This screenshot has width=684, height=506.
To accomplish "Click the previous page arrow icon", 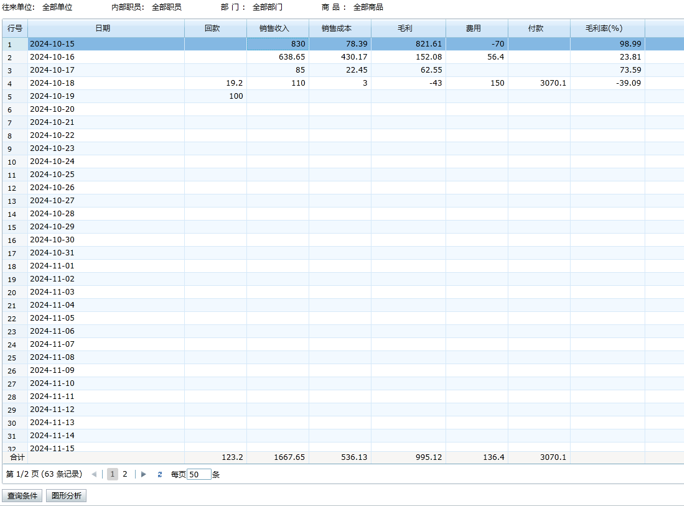I will (95, 475).
